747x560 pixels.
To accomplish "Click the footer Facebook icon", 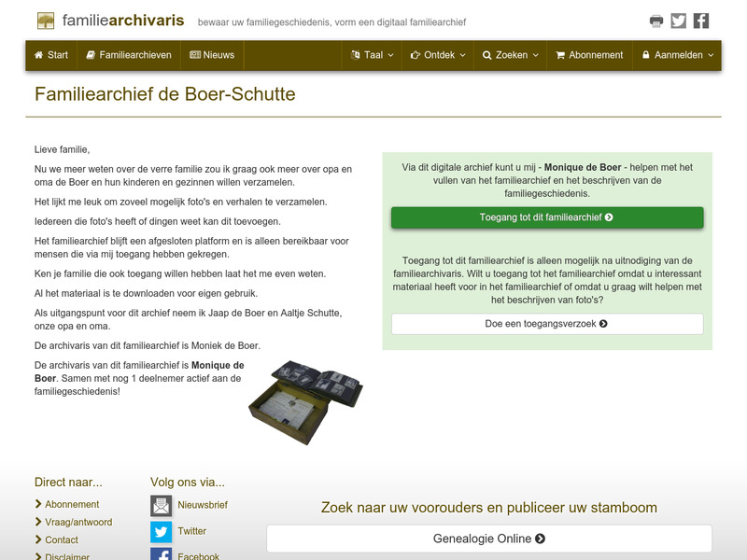I will (x=161, y=555).
